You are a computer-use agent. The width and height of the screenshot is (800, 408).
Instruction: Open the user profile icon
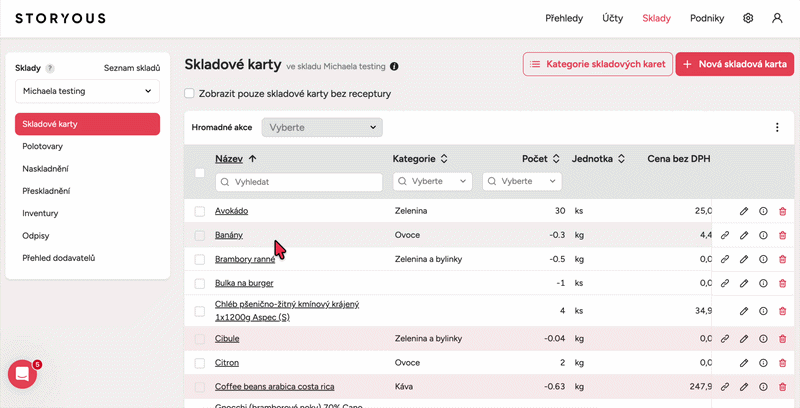point(777,18)
